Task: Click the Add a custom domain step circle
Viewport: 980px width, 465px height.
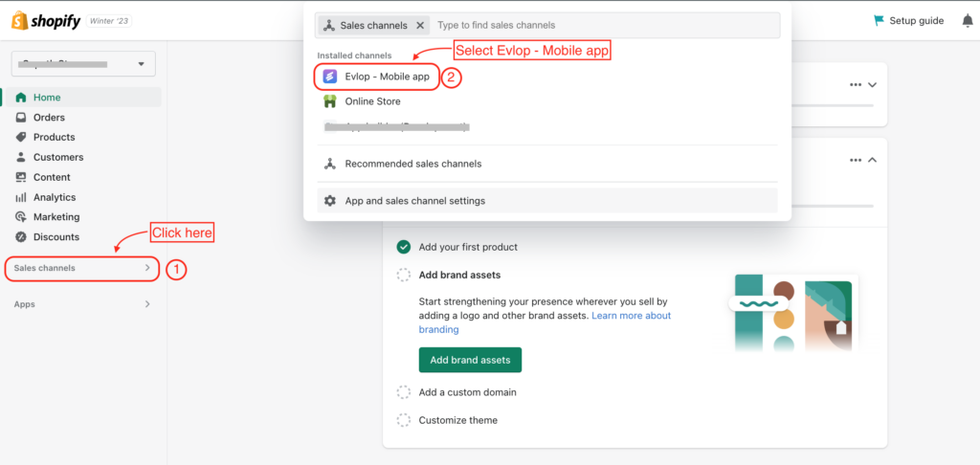Action: [x=404, y=392]
